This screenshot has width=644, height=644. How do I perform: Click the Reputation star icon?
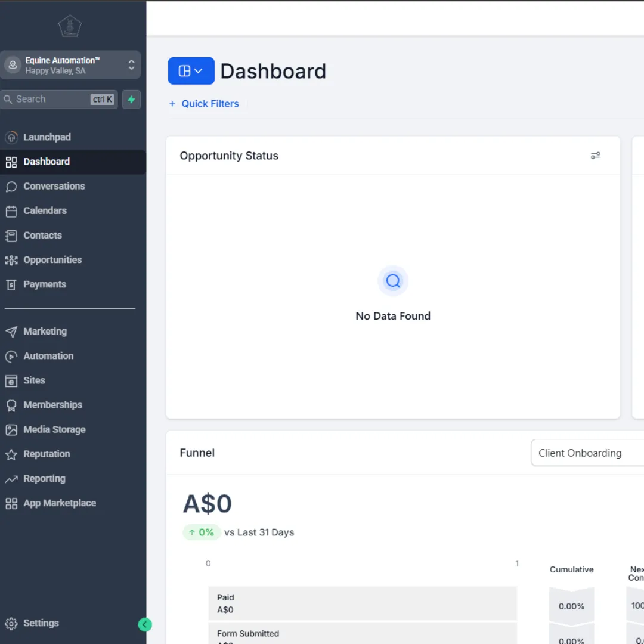[x=11, y=454]
